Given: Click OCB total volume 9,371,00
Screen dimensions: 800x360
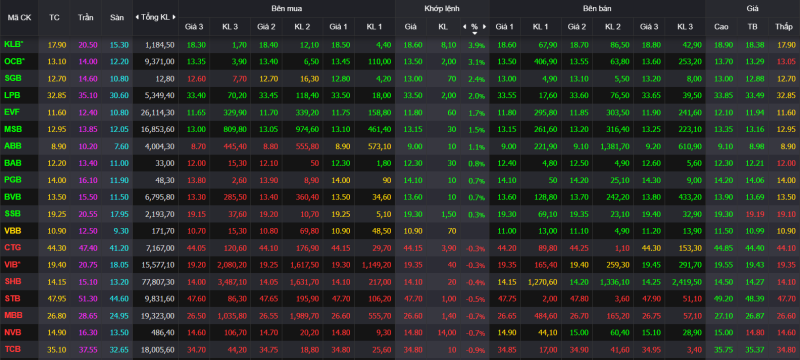Looking at the screenshot, I should pos(161,62).
